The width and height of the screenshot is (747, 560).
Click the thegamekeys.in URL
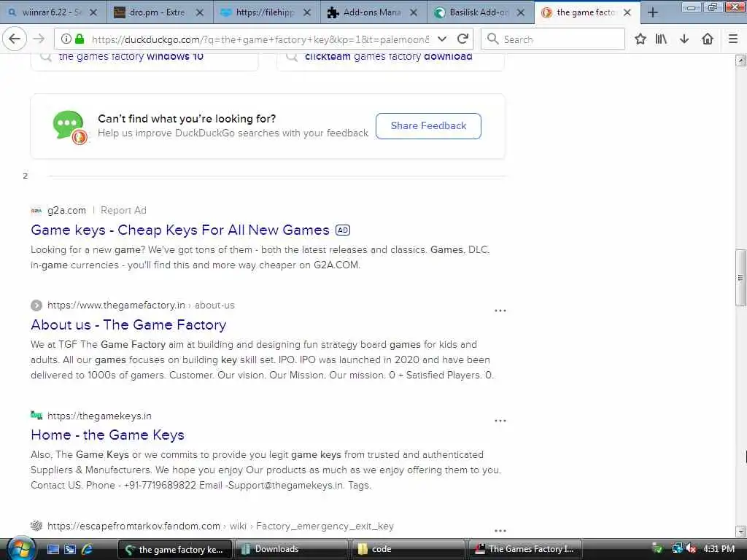coord(99,416)
